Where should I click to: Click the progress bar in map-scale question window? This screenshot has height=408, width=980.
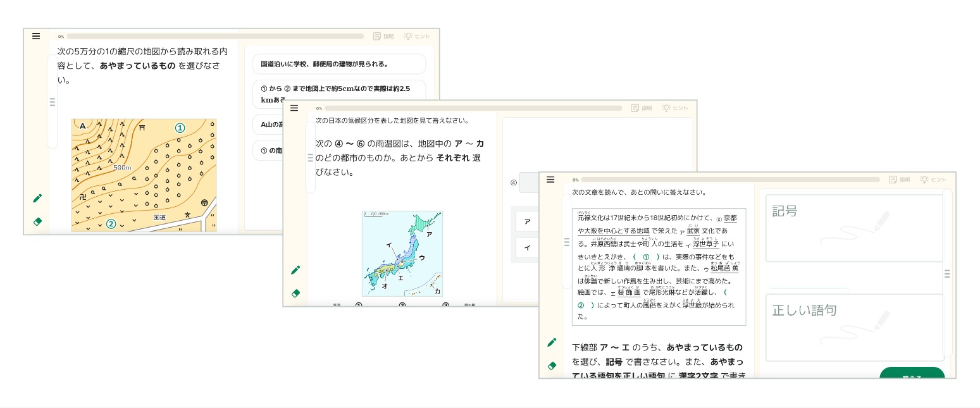click(215, 37)
